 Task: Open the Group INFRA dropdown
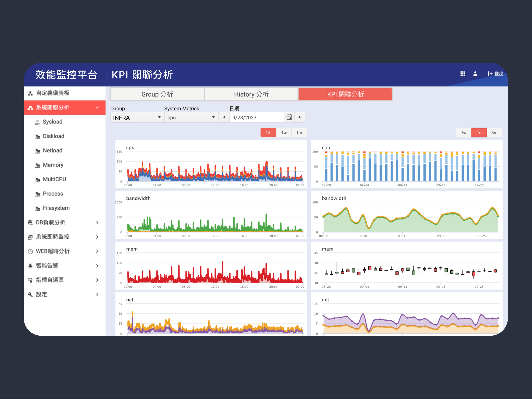click(x=137, y=118)
